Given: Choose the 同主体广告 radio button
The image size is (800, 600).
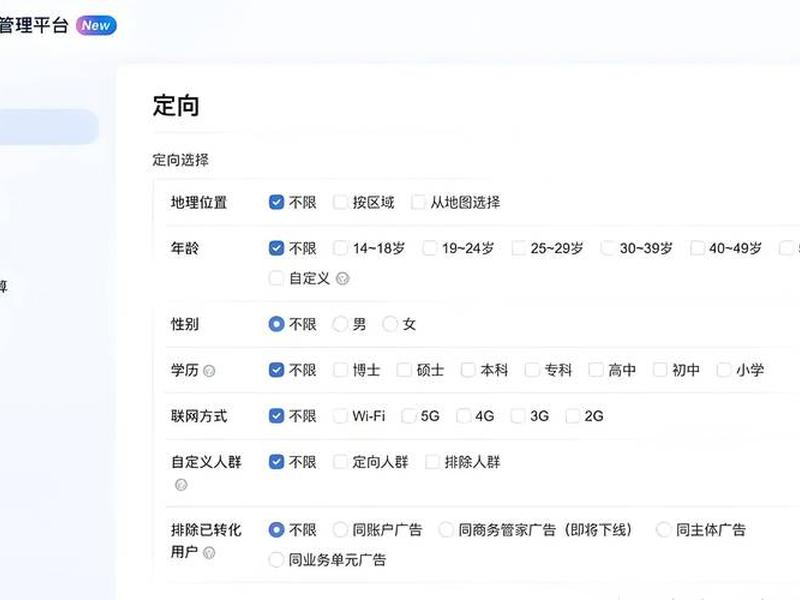Looking at the screenshot, I should 663,530.
